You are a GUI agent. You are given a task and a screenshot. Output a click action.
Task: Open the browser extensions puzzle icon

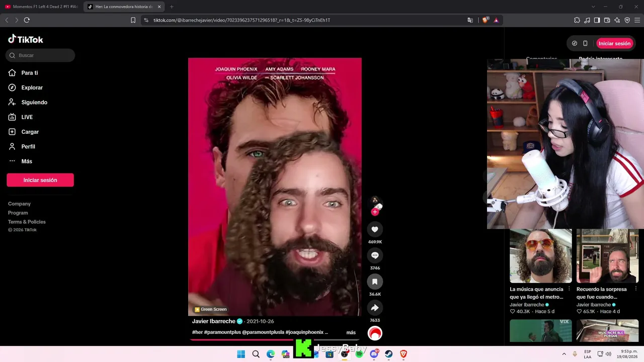point(577,20)
